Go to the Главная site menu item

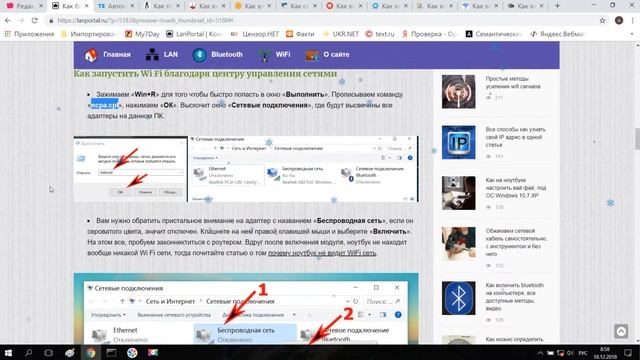tap(107, 55)
